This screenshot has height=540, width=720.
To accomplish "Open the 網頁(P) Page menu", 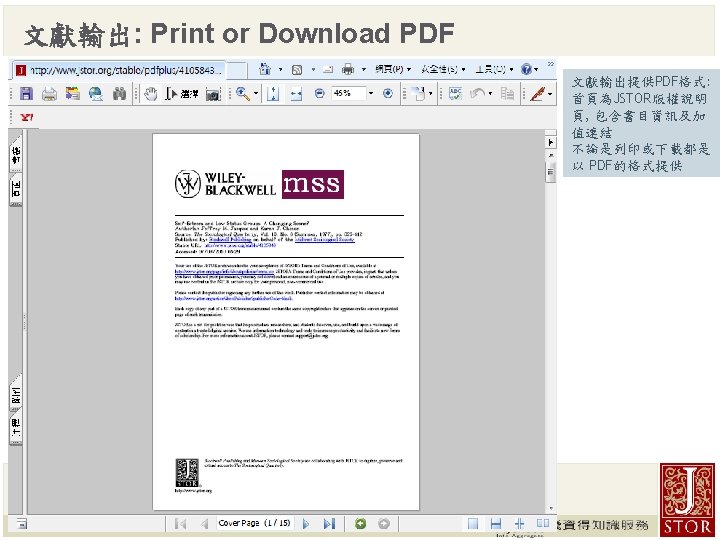I will [x=393, y=69].
